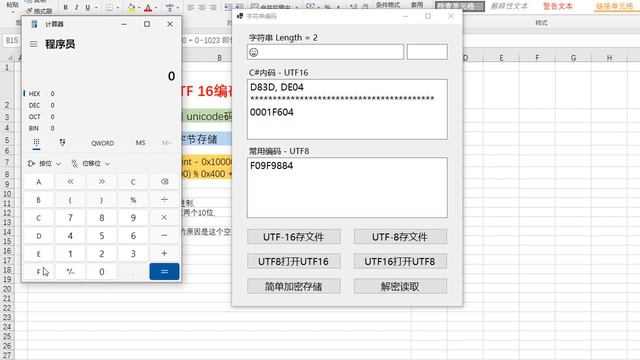Select row 20 header in Excel

click(7, 289)
